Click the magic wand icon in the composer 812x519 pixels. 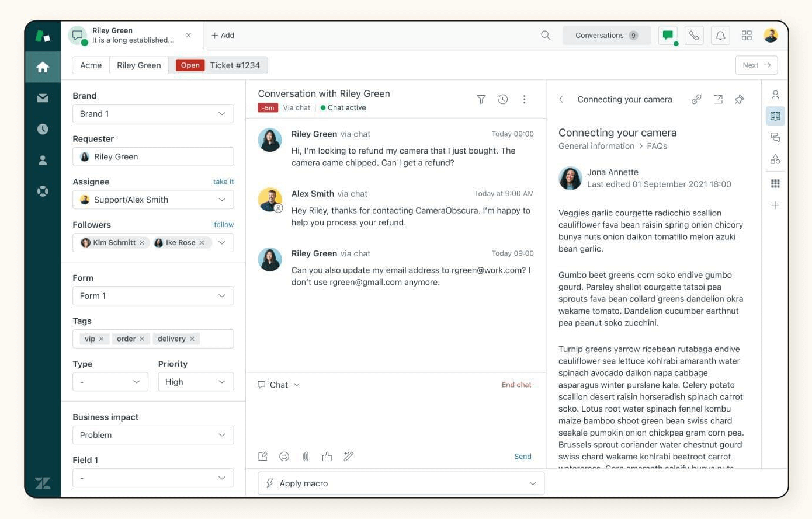click(349, 457)
